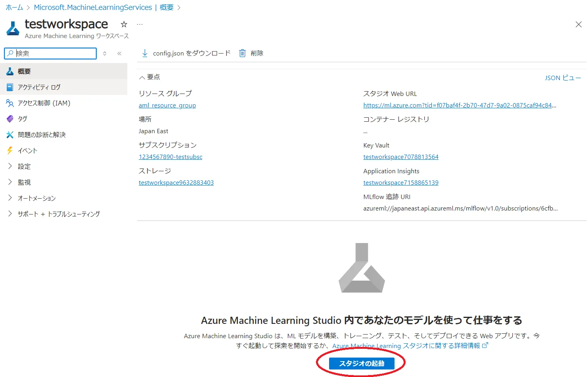Collapse the sidebar with double-chevron icon
This screenshot has width=588, height=377.
click(119, 54)
